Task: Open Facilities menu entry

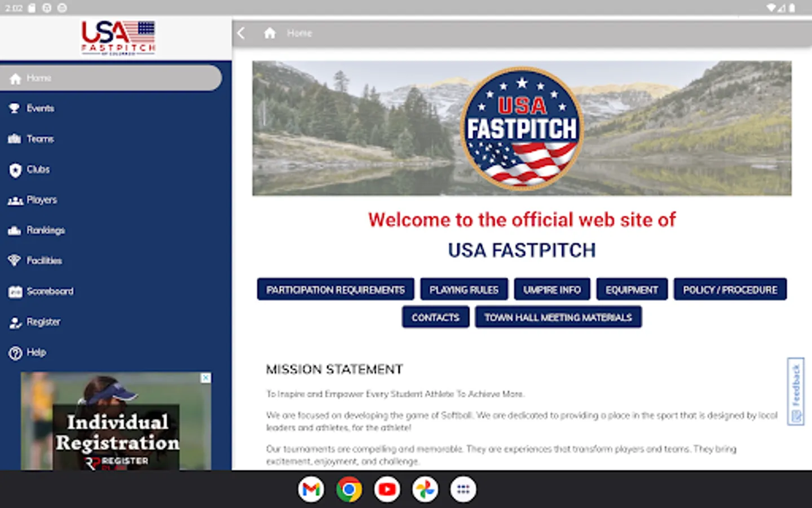Action: click(45, 261)
